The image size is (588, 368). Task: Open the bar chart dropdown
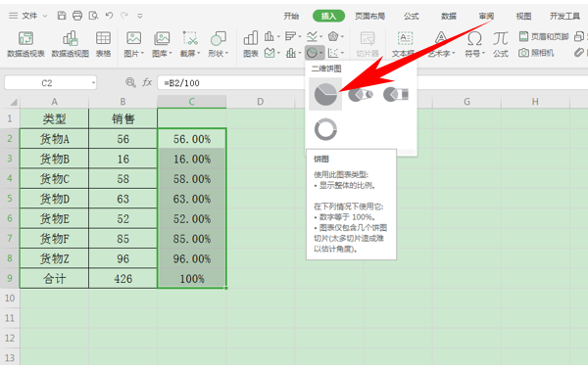[293, 36]
